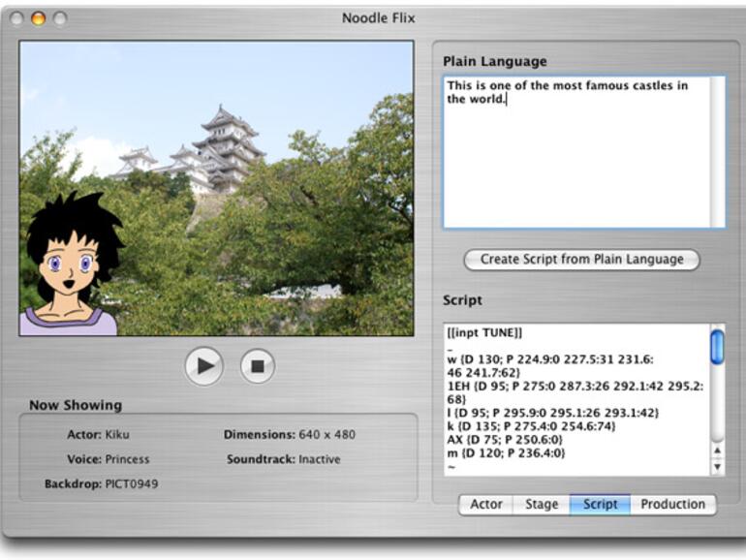Minimize the window with the orange button
The width and height of the screenshot is (746, 560).
pyautogui.click(x=39, y=18)
